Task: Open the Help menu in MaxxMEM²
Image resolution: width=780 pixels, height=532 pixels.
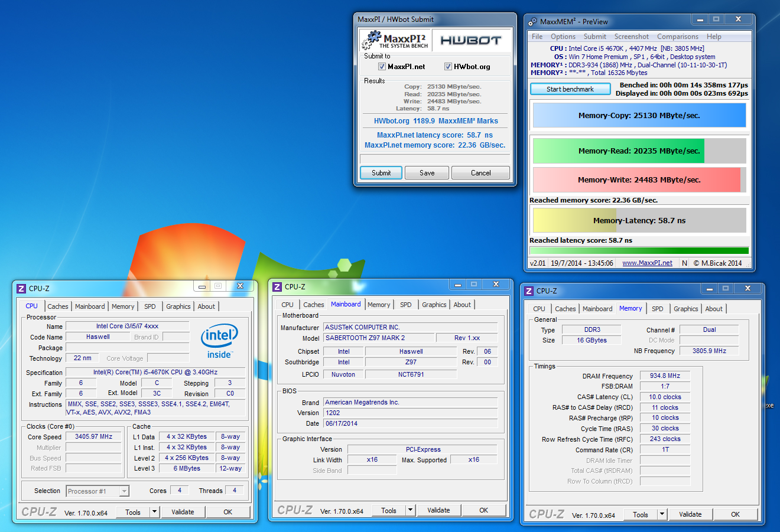Action: pyautogui.click(x=714, y=37)
